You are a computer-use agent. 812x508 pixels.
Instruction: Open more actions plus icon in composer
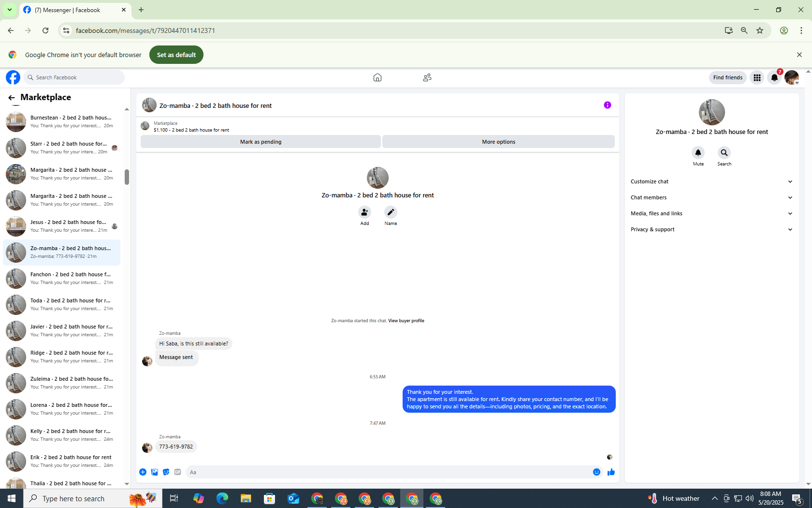[143, 472]
